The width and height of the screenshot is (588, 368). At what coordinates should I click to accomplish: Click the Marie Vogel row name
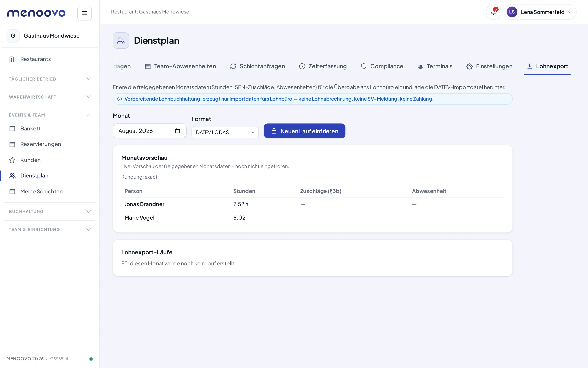[139, 218]
